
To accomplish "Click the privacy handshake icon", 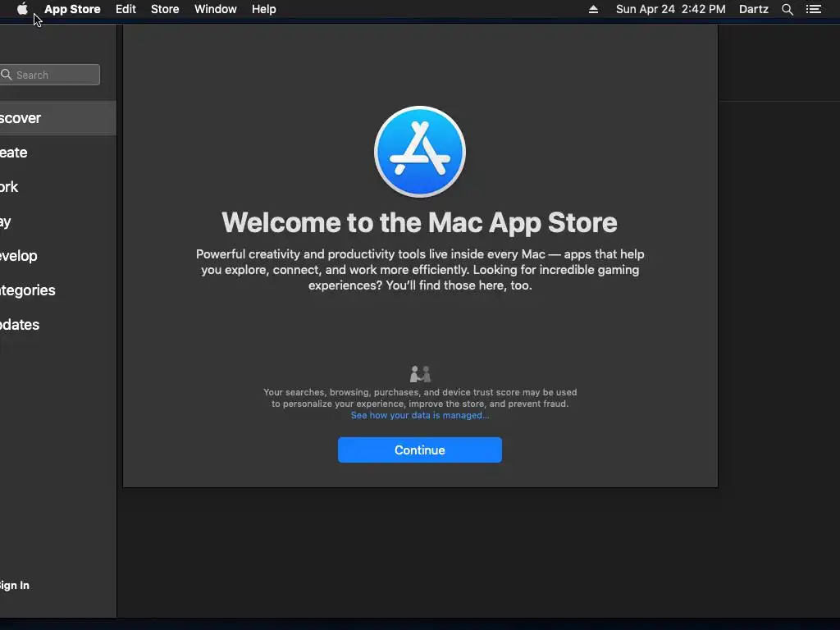I will 420,373.
